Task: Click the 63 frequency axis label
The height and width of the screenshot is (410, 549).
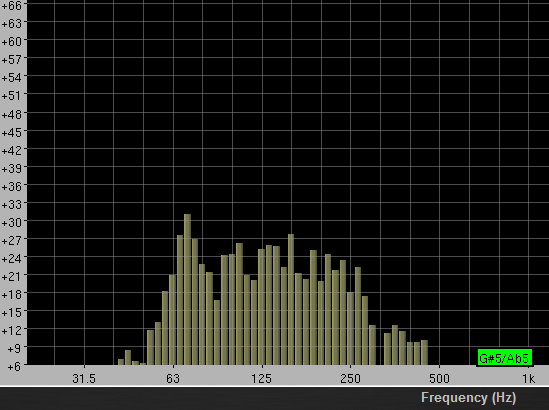Action: [173, 378]
